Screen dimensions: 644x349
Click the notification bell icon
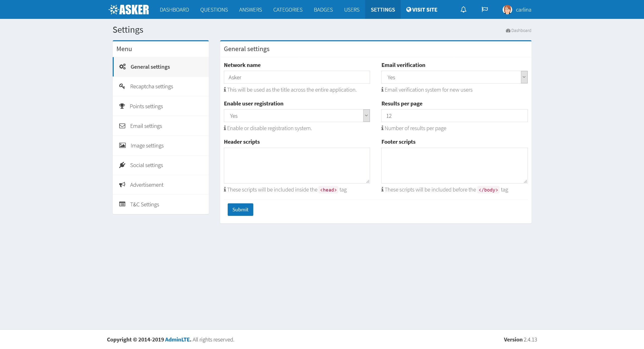463,10
